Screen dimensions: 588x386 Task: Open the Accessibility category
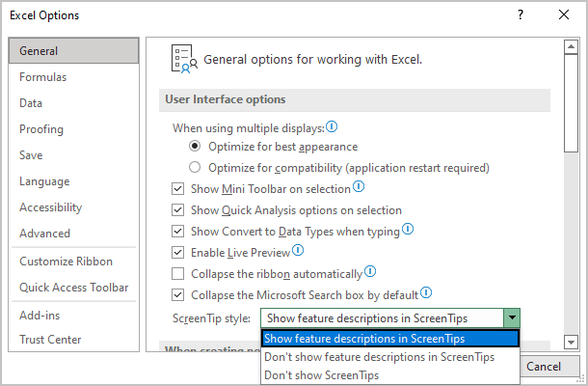click(74, 207)
